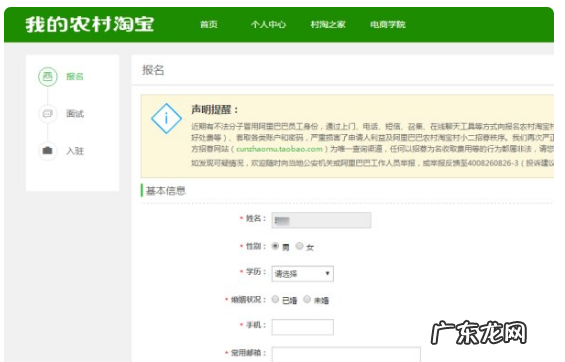565x362 pixels.
Task: Click the 报名 page title text
Action: (x=153, y=70)
